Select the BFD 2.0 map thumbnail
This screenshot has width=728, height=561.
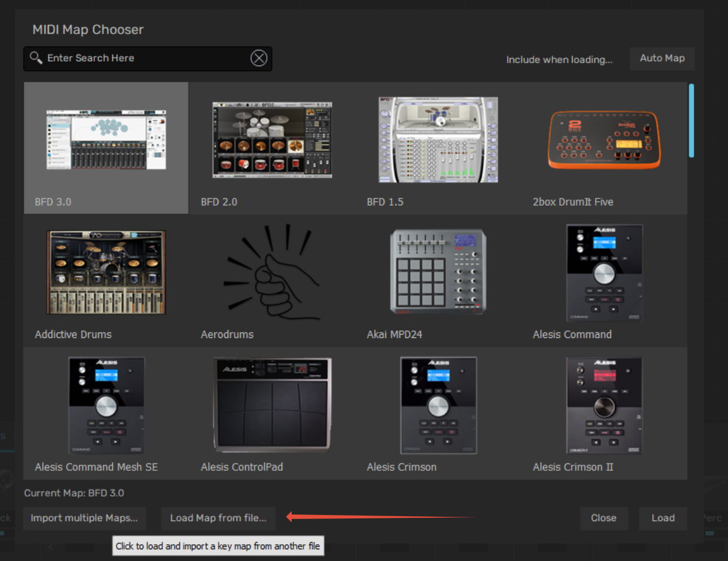coord(272,140)
